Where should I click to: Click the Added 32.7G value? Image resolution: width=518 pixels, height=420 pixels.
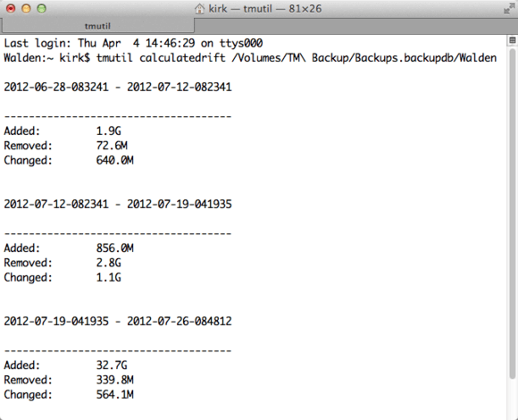(112, 365)
